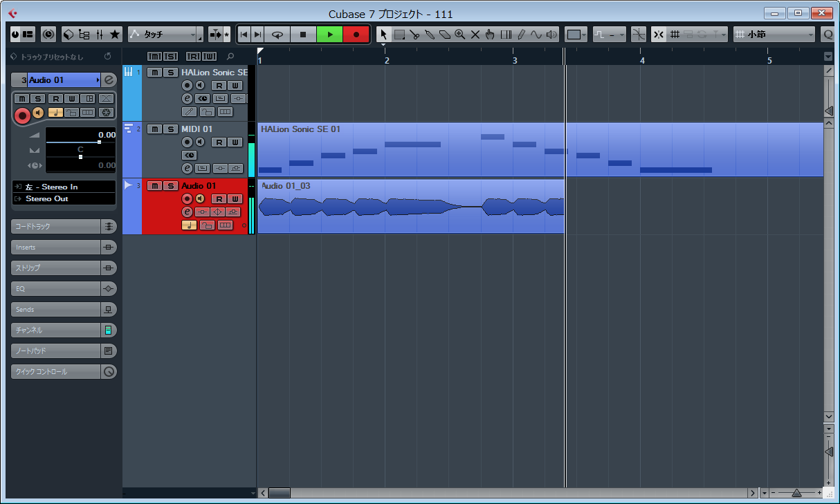Open the Q quantize panel button

point(828,34)
